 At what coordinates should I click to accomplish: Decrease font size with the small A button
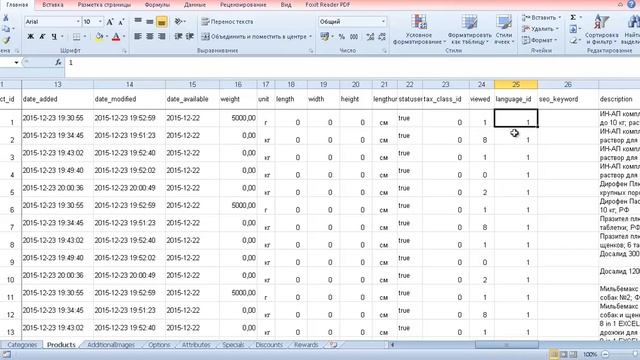pyautogui.click(x=121, y=22)
